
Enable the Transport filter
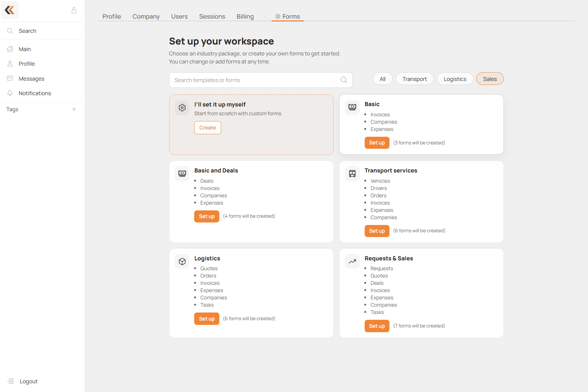(415, 78)
